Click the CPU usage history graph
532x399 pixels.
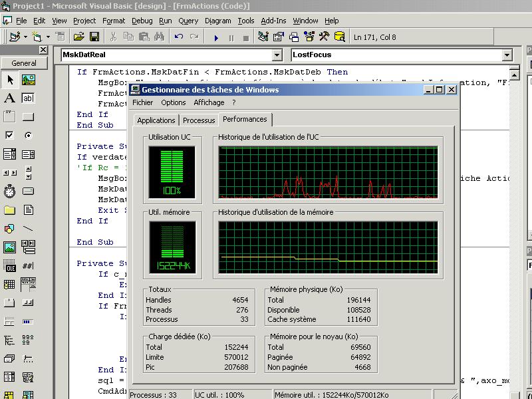(x=328, y=174)
